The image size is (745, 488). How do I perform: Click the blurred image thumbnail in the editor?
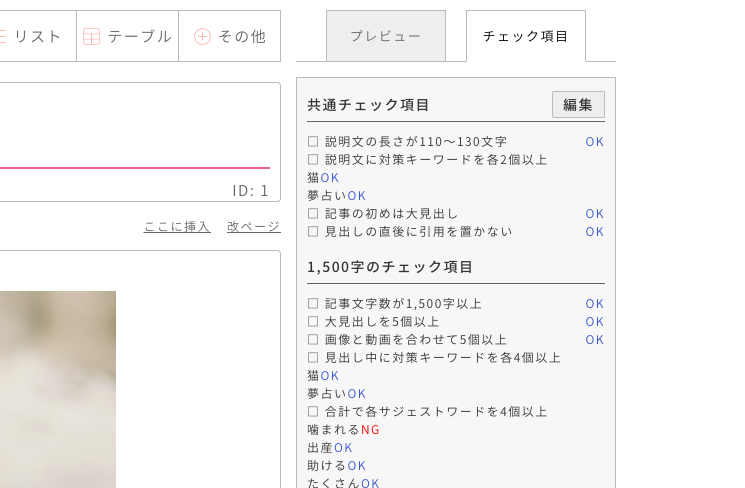[x=57, y=389]
